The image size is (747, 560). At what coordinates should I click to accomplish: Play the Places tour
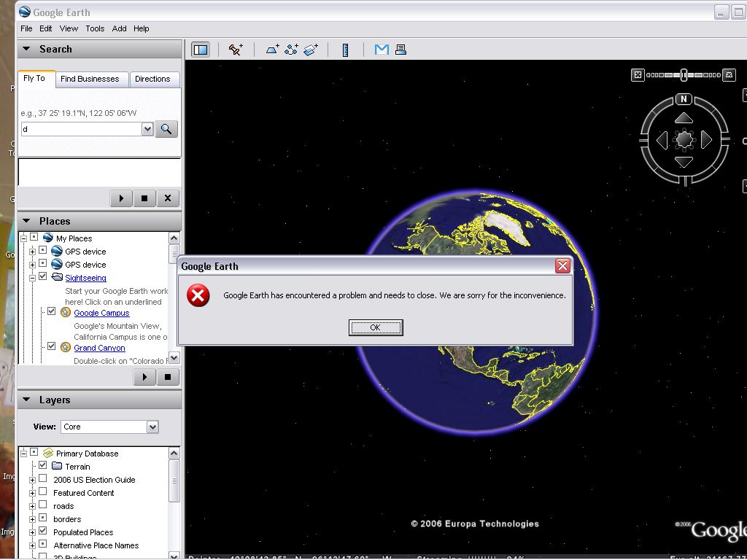point(144,377)
